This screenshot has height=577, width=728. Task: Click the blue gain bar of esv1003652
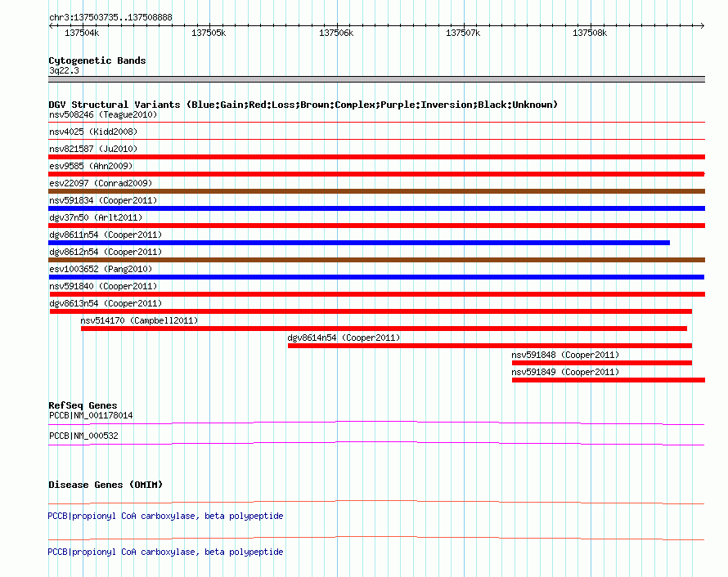[376, 277]
